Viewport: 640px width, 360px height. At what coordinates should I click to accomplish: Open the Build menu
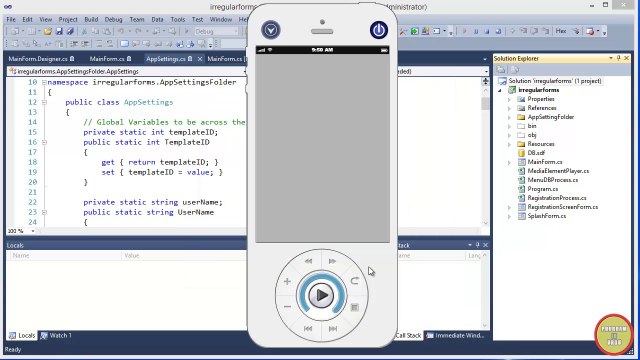91,19
